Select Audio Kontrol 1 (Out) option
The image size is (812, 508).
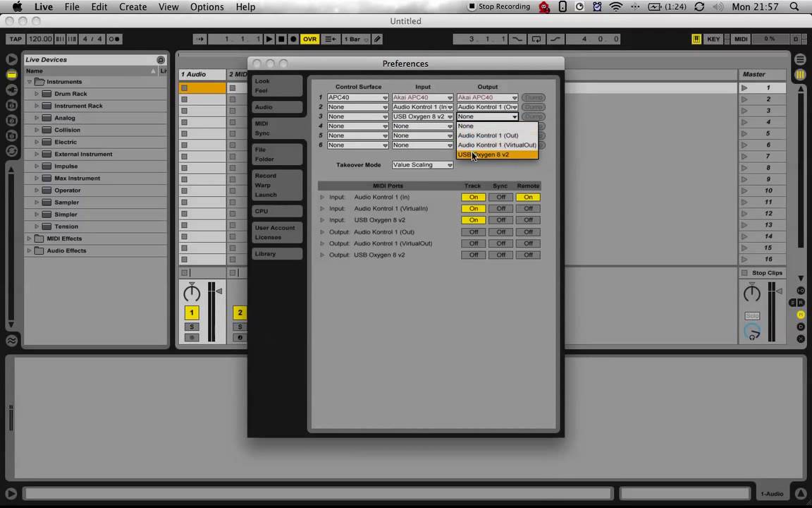(497, 135)
